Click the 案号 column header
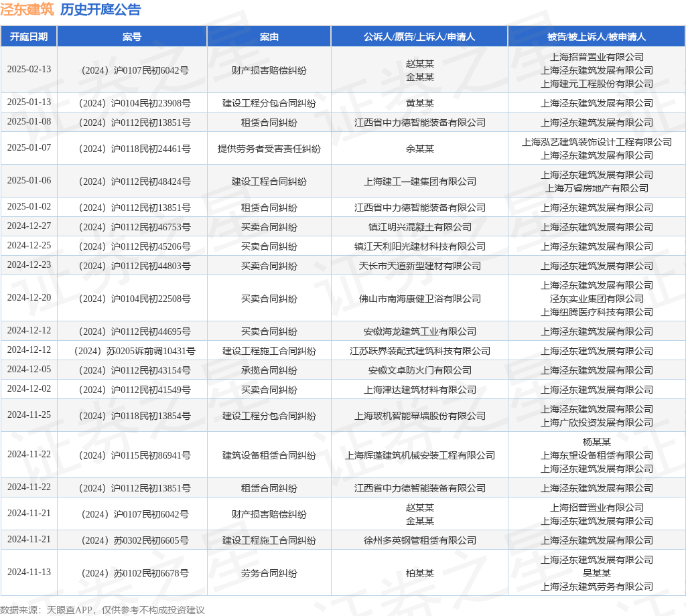The height and width of the screenshot is (616, 686). [132, 37]
